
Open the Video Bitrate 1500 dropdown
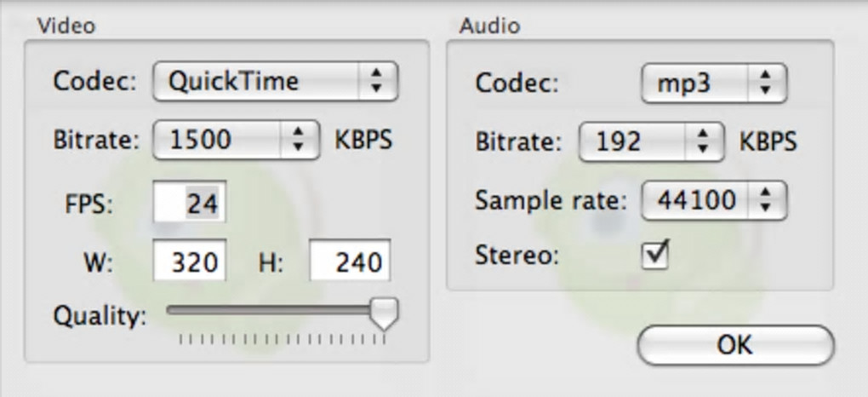(x=228, y=141)
